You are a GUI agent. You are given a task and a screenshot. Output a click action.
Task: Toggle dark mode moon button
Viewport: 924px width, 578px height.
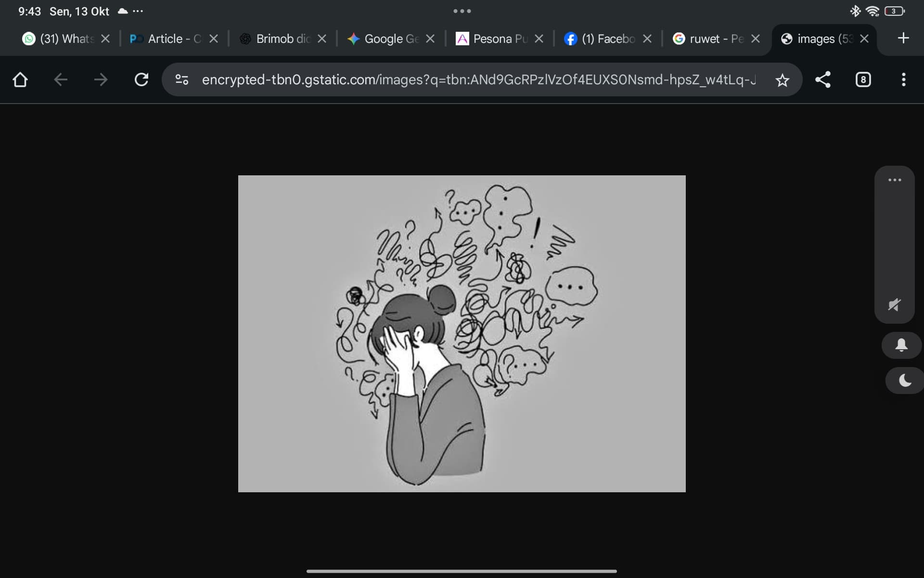[905, 381]
